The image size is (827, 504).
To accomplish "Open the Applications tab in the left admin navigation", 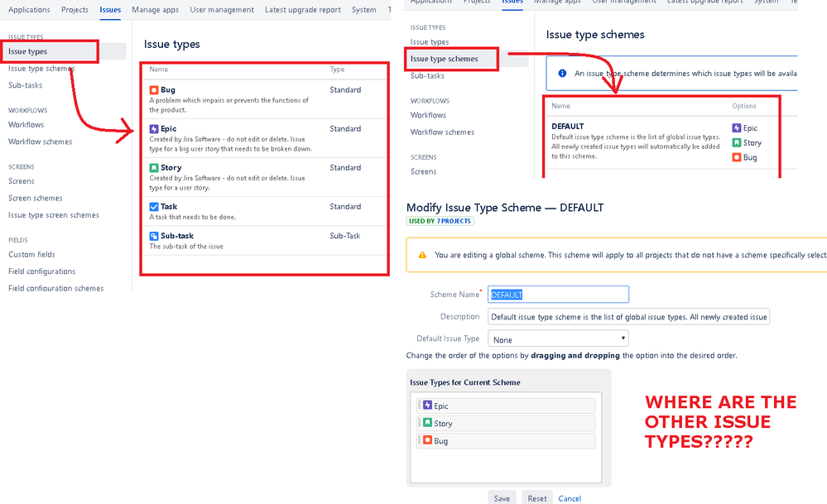I will click(x=29, y=9).
